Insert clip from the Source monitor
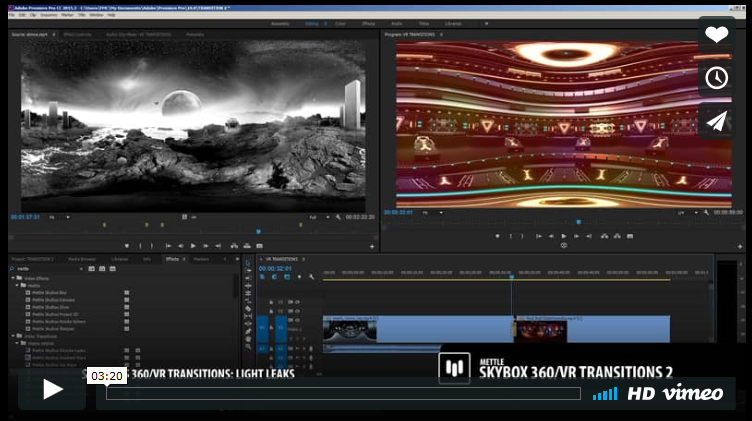752x421 pixels. 234,246
